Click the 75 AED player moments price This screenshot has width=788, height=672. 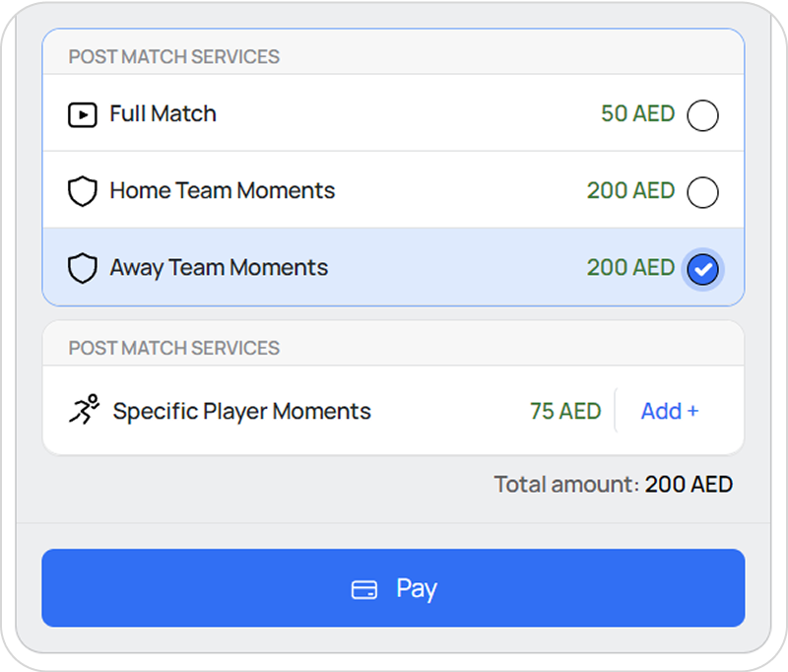pos(565,411)
